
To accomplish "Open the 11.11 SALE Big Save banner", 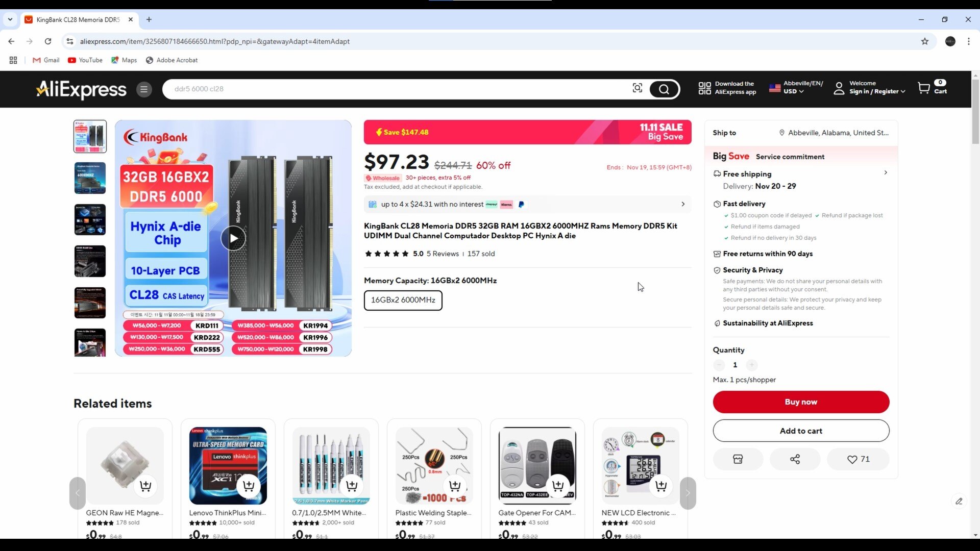I will pos(527,132).
